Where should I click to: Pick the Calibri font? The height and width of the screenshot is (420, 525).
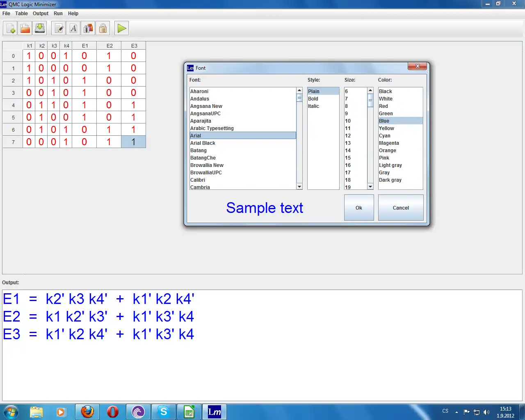tap(243, 180)
